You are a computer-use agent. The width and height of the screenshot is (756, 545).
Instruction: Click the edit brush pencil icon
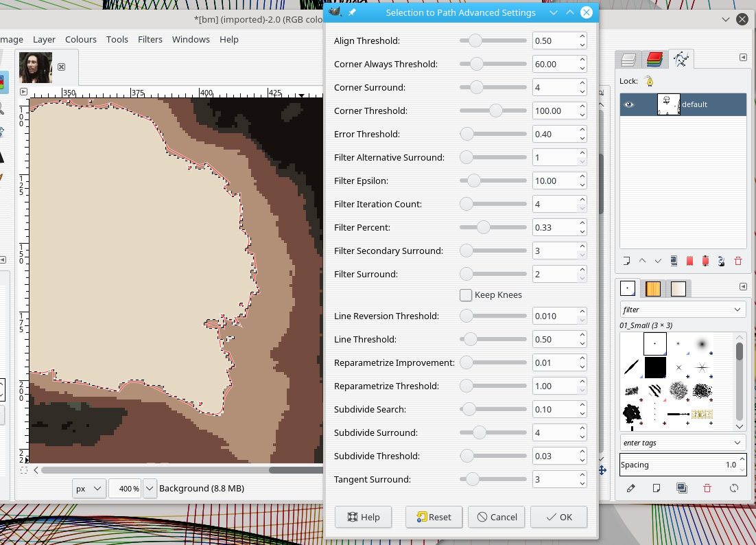[631, 488]
